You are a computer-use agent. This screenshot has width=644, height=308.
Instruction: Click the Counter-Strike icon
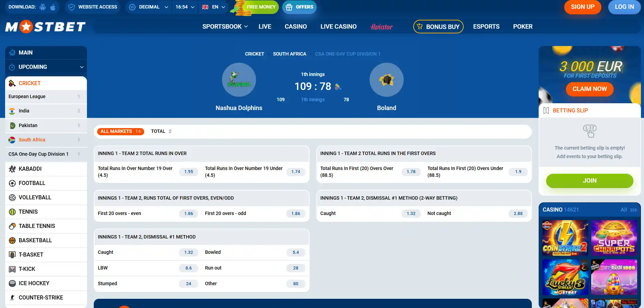click(x=12, y=298)
